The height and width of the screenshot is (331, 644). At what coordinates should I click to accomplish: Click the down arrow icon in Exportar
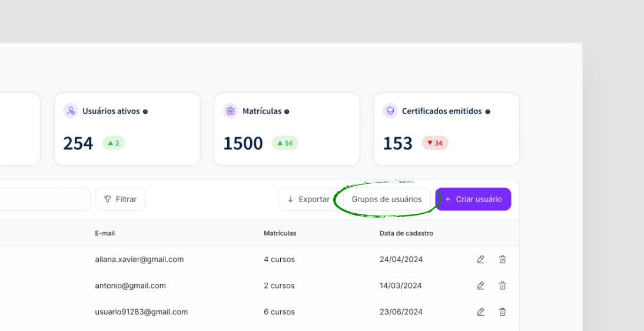[x=290, y=200]
